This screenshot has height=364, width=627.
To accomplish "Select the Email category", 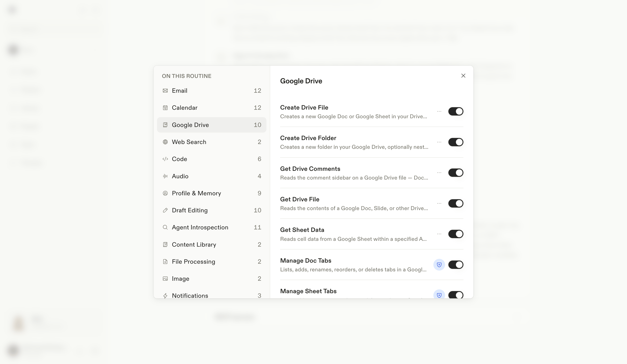I will (x=212, y=91).
